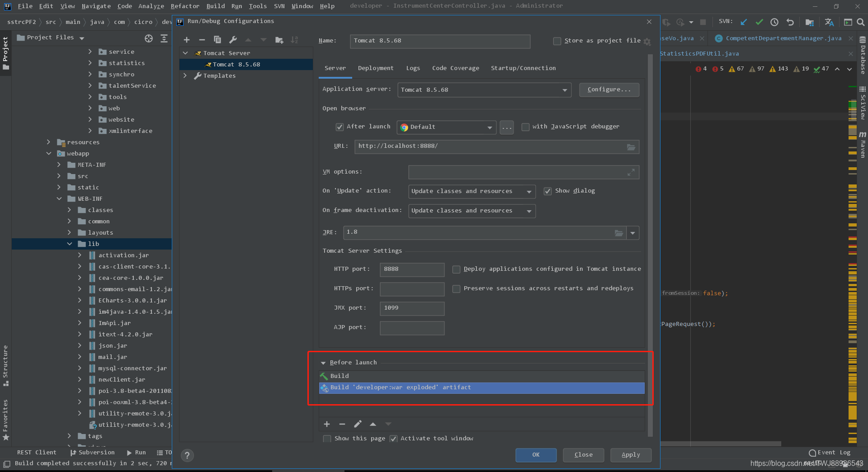Copy configuration icon in dialog toolbar
Viewport: 868px width, 472px height.
tap(217, 40)
